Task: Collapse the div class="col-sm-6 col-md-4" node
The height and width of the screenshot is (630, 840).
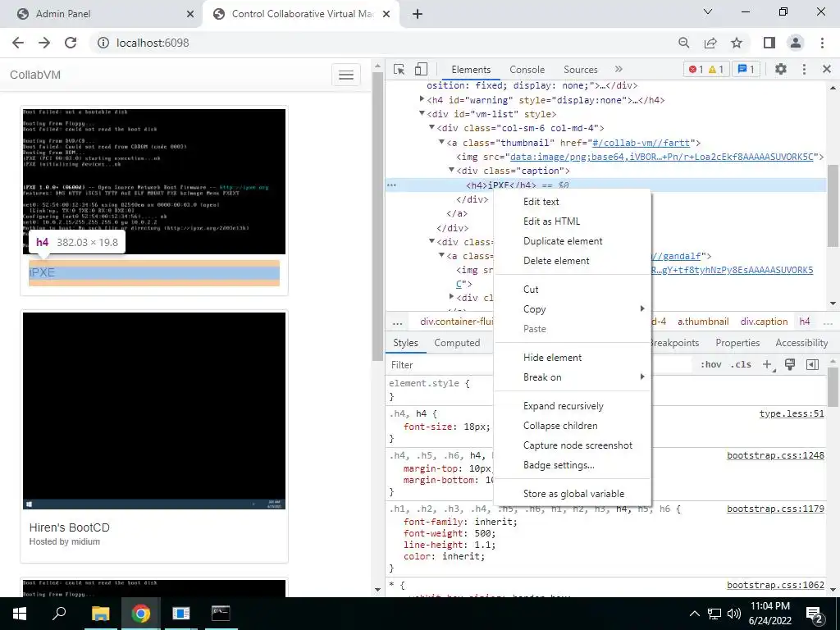Action: [x=431, y=127]
